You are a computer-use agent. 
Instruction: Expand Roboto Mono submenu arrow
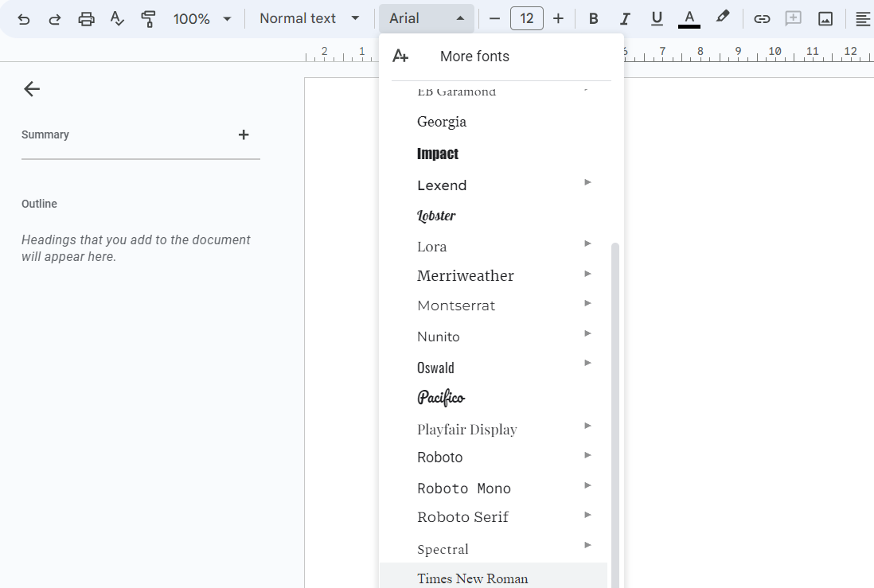[x=587, y=485]
